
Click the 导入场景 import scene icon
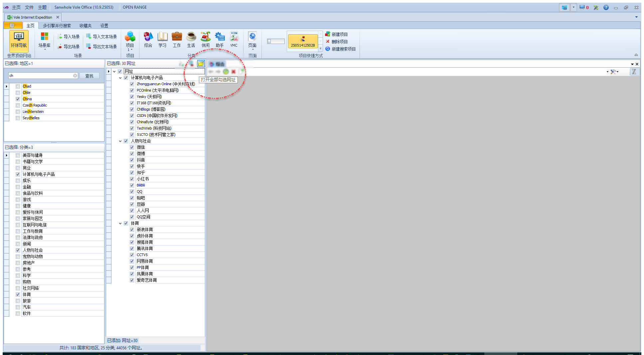[60, 37]
